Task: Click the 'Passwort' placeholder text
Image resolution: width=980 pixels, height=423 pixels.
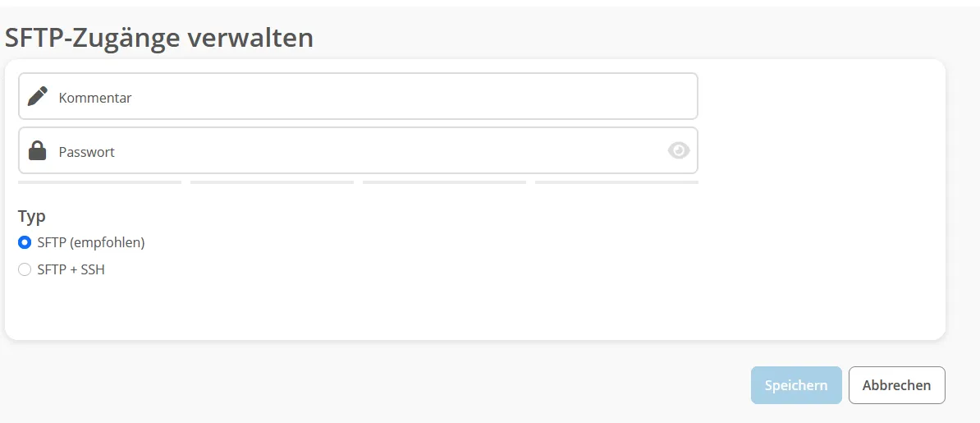Action: point(87,152)
